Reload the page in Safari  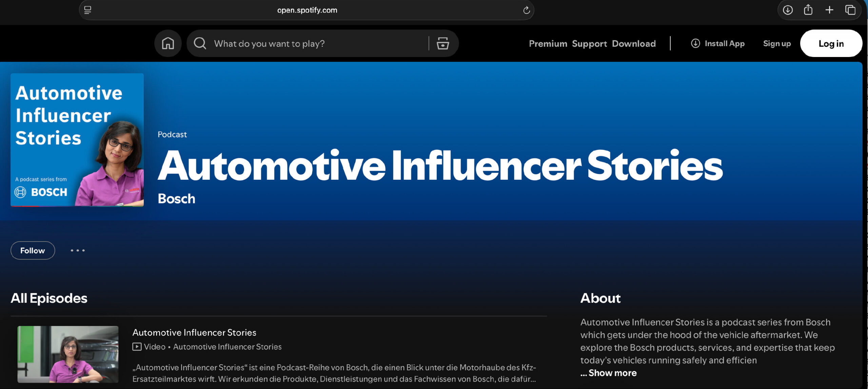[526, 10]
